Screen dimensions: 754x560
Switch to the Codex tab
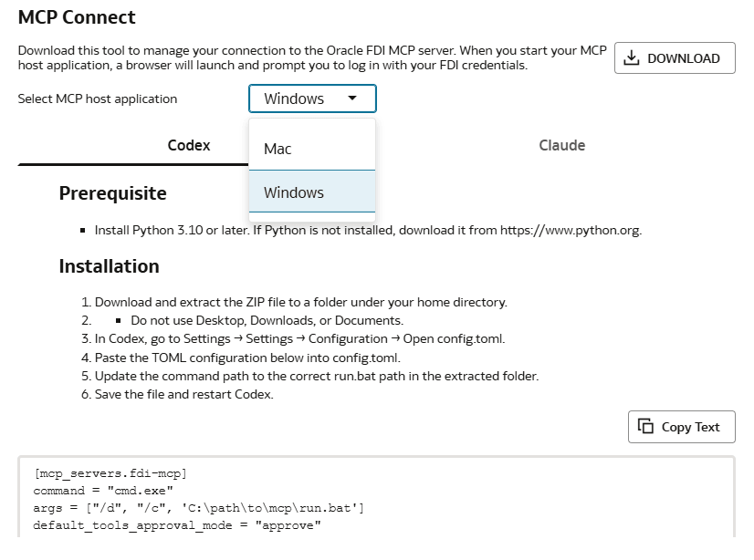(x=188, y=146)
